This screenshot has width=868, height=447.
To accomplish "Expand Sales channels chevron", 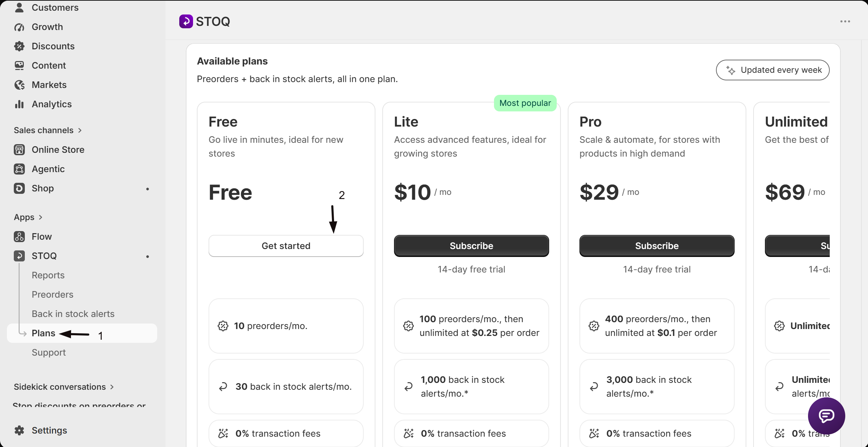I will (x=80, y=130).
